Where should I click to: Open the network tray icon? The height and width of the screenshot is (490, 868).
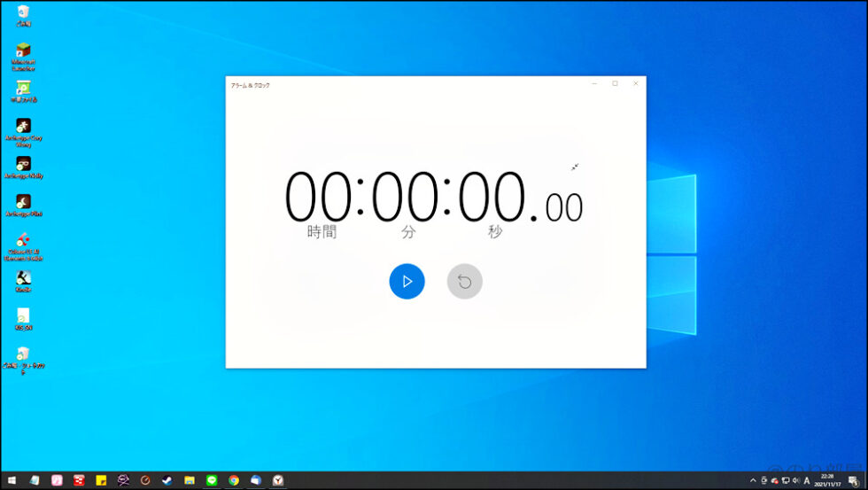[785, 480]
